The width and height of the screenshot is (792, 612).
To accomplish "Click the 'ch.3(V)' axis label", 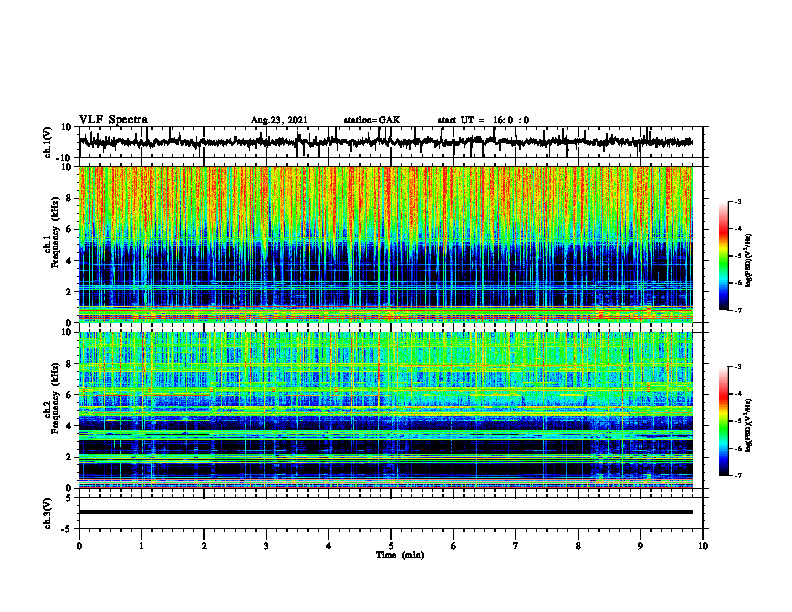I will click(x=48, y=513).
